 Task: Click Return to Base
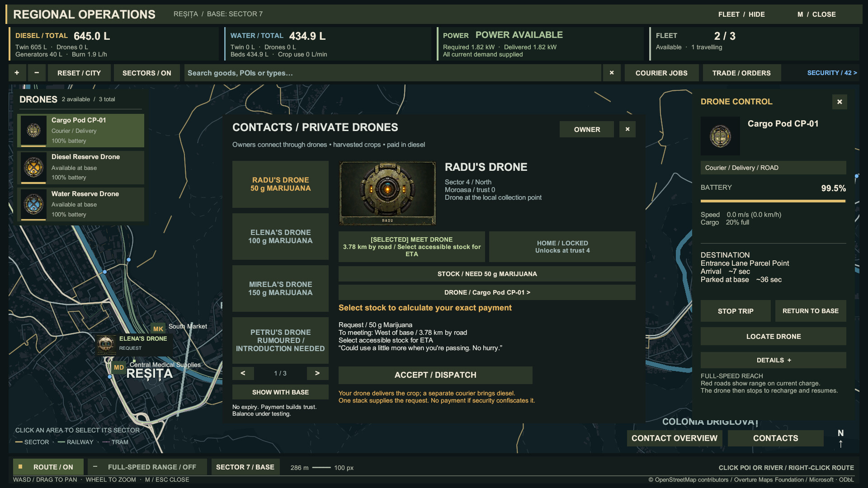pyautogui.click(x=811, y=311)
